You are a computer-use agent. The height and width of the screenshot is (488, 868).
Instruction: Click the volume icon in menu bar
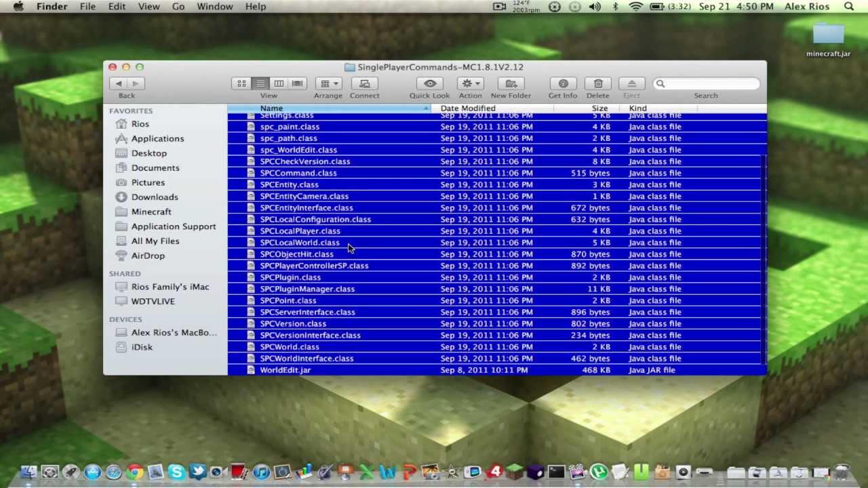point(595,7)
